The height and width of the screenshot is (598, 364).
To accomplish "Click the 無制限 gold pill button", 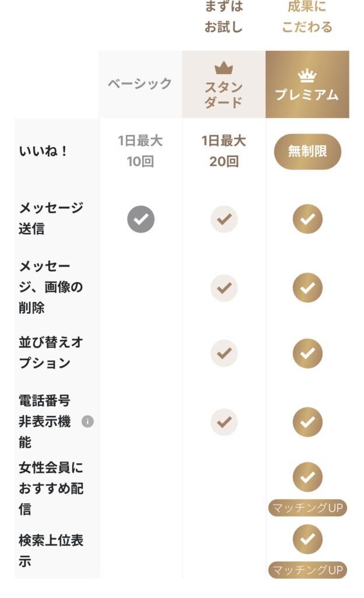I will click(x=307, y=151).
